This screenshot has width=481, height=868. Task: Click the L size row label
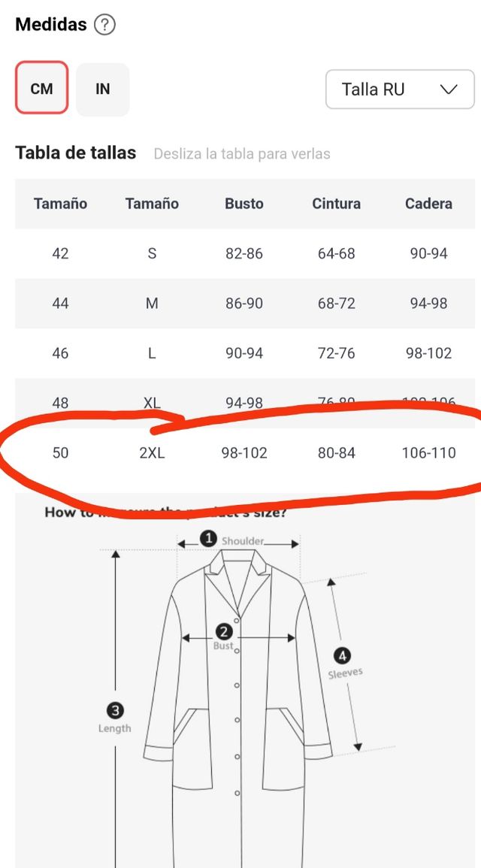[152, 353]
